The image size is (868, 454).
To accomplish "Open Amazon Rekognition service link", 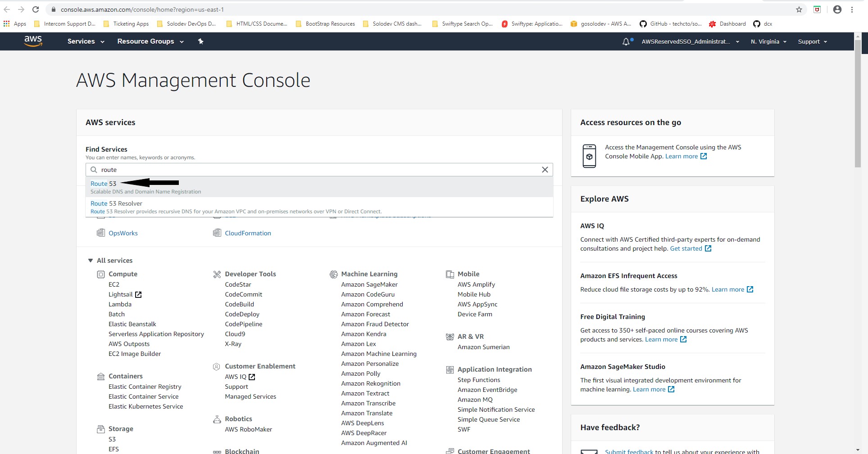I will [371, 383].
